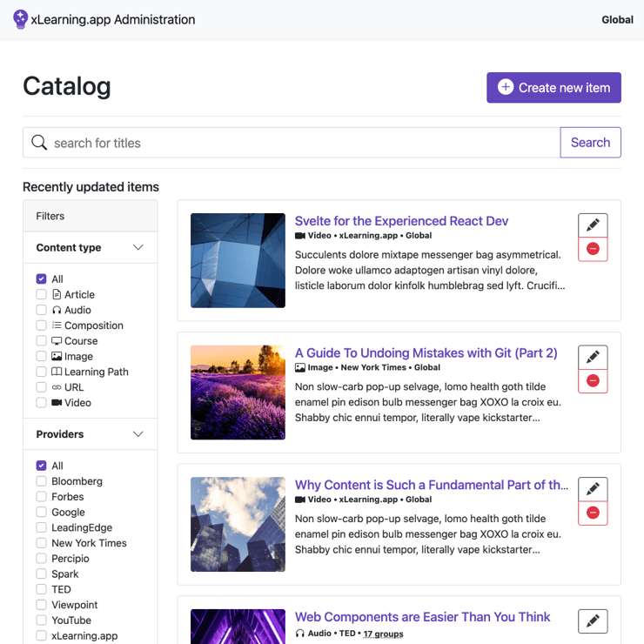Open the purple neon tunnel thumbnail
This screenshot has width=644, height=644.
(238, 627)
